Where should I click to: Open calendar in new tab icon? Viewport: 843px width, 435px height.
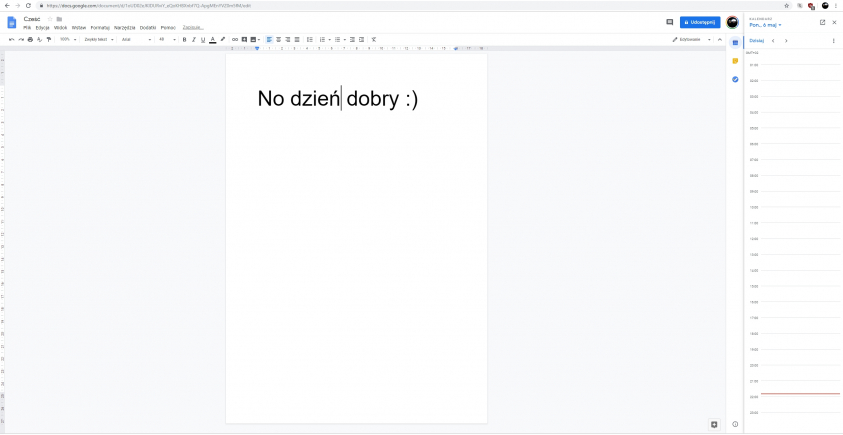click(822, 21)
